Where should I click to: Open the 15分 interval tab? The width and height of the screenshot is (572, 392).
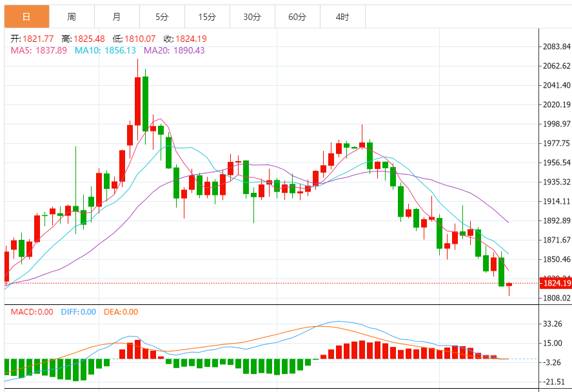207,17
